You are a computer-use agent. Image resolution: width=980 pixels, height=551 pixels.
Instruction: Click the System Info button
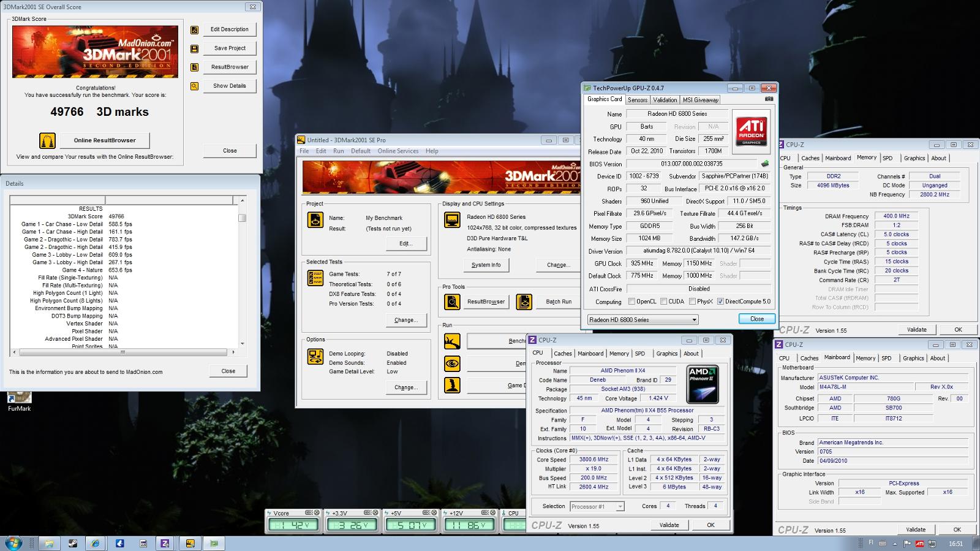pos(486,265)
